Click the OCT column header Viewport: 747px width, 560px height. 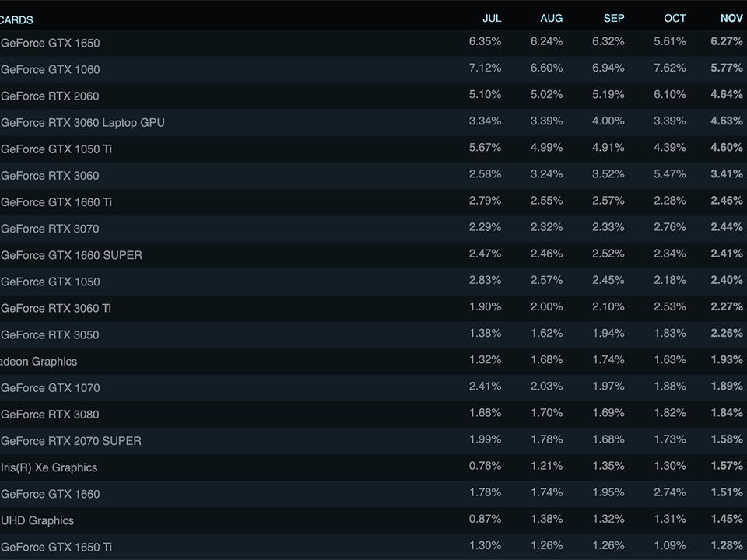click(675, 18)
